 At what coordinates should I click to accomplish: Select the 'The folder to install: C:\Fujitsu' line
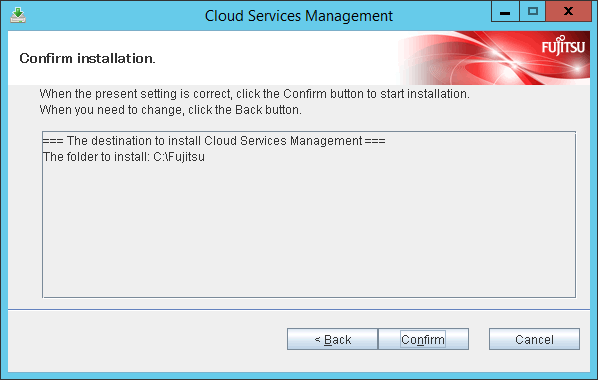(124, 157)
